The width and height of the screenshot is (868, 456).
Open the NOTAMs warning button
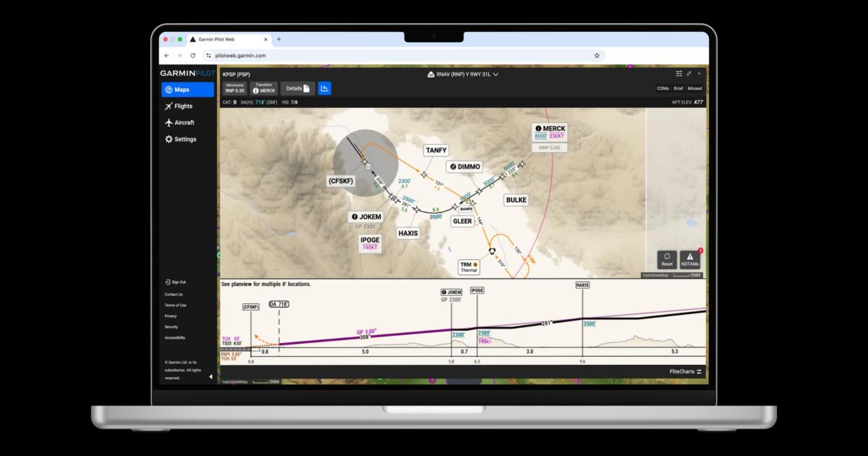[x=690, y=260]
